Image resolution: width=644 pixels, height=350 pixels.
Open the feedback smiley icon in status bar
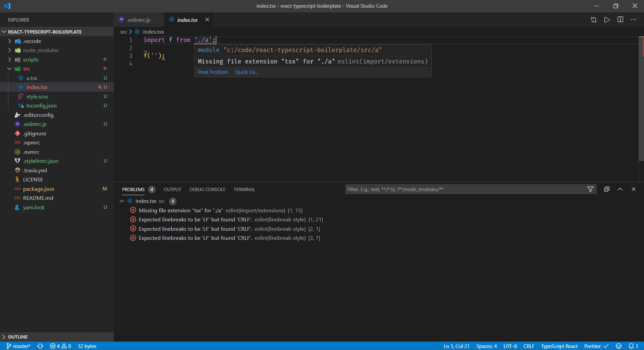(619, 346)
